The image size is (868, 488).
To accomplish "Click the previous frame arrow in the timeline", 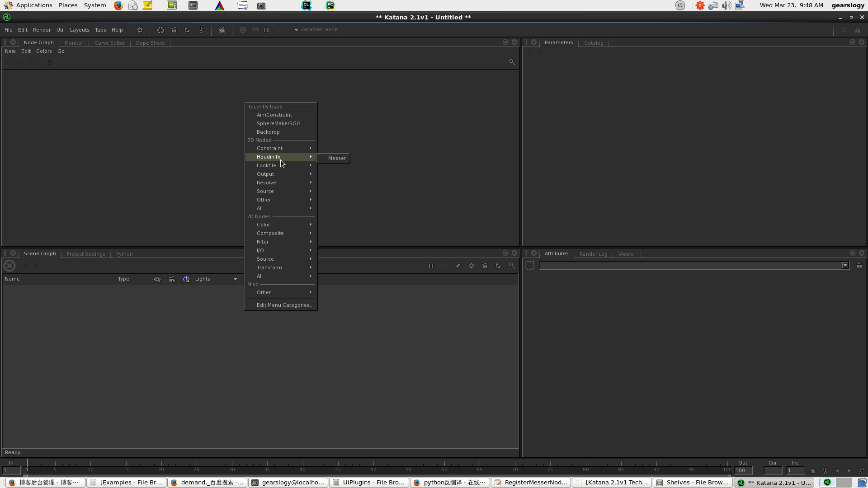I will pos(837,471).
